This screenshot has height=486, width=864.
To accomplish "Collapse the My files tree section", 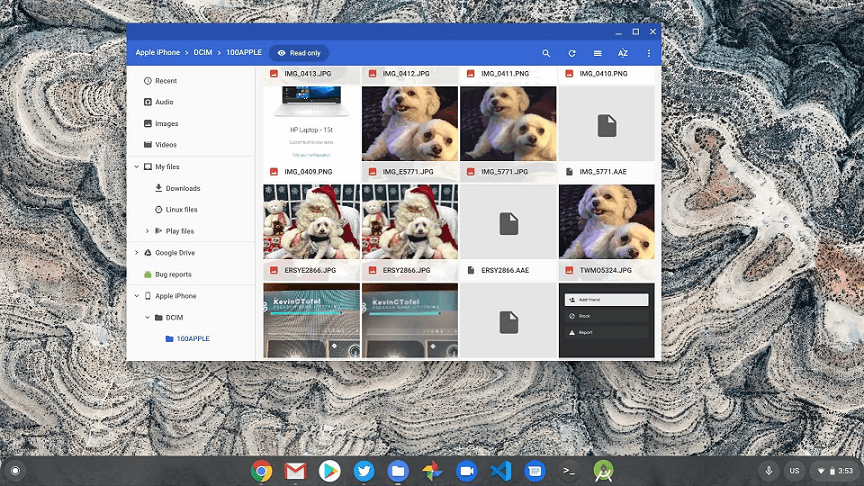I will pos(137,167).
